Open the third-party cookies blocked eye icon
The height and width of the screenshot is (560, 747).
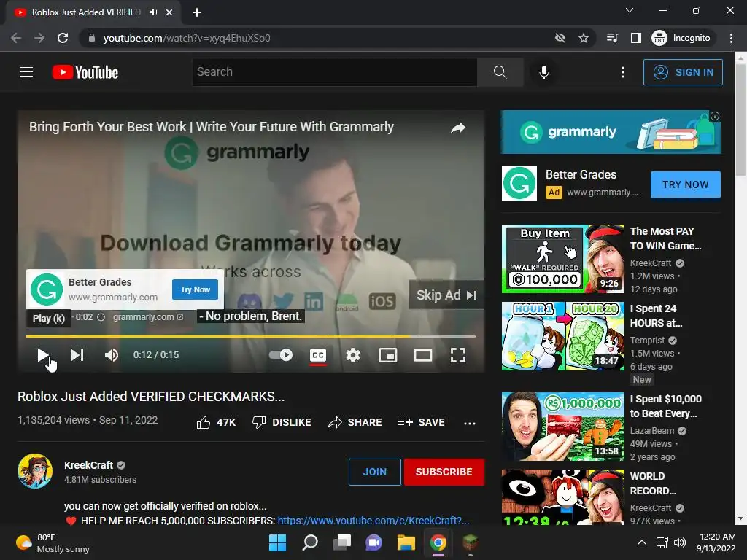[560, 38]
